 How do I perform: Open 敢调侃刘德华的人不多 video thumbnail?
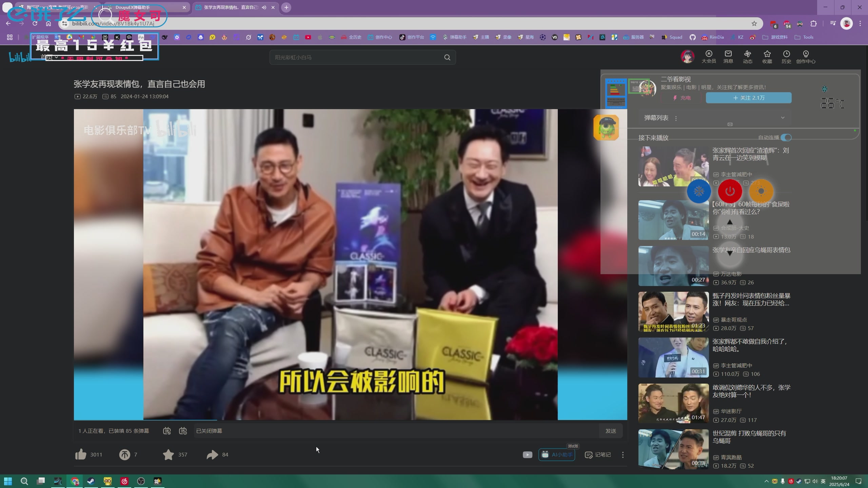673,403
